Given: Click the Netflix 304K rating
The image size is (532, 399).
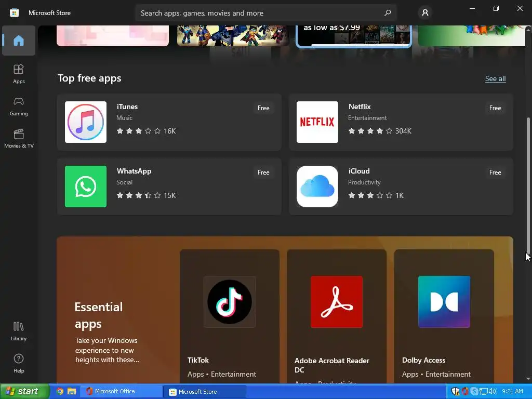Looking at the screenshot, I should [380, 131].
